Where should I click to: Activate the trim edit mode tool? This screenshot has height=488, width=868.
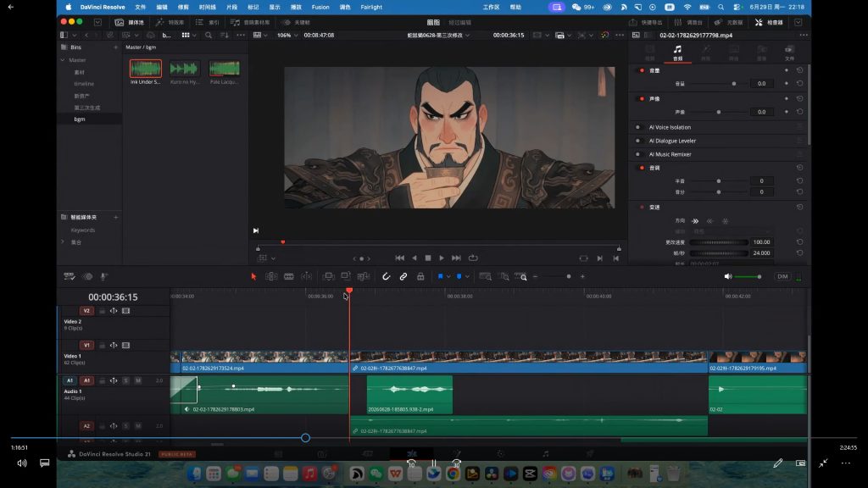(x=271, y=277)
